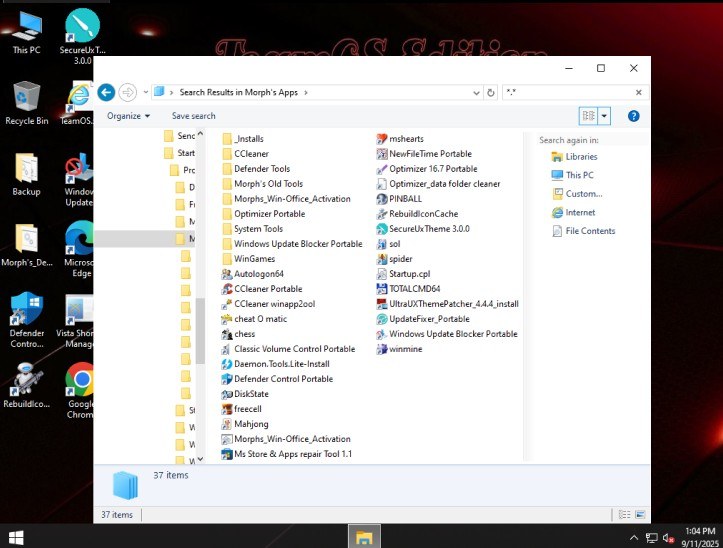Open the recent locations dropdown arrow
This screenshot has height=548, width=723.
[x=146, y=92]
